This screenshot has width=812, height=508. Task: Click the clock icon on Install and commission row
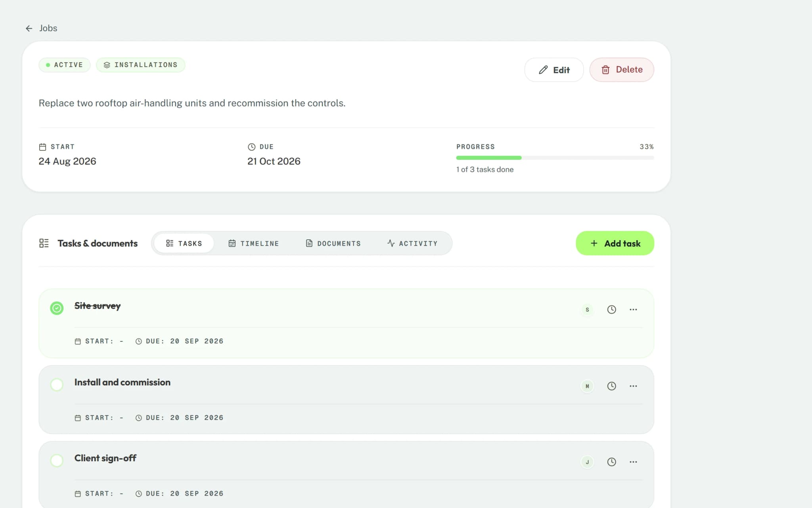pos(611,386)
